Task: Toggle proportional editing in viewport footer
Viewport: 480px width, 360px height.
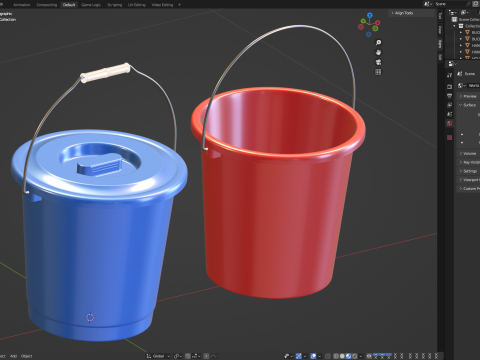Action: point(206,356)
